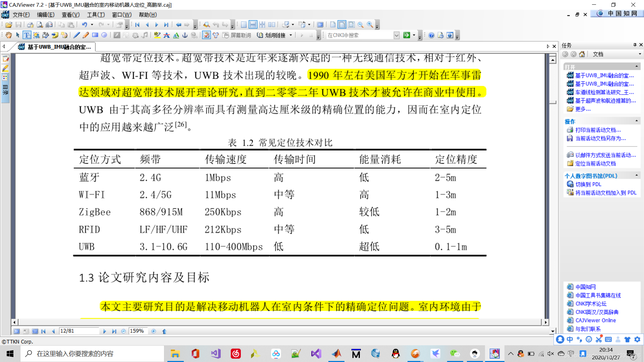This screenshot has height=362, width=644.
Task: Choose the rectangle drawing tool
Action: pyautogui.click(x=95, y=35)
